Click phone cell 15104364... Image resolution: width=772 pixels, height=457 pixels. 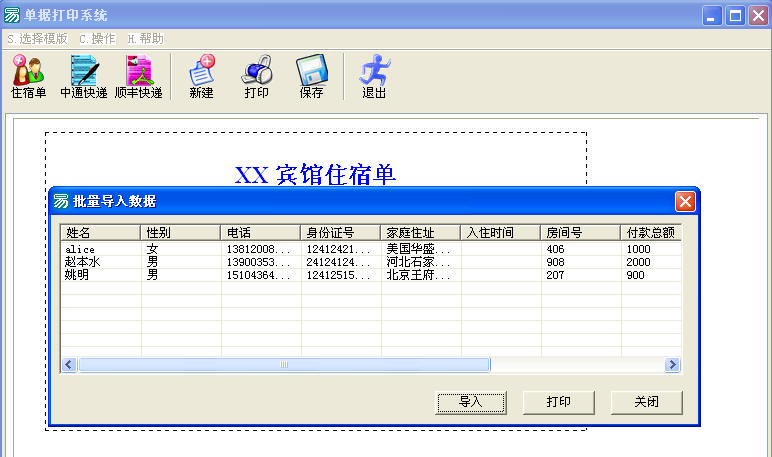[x=258, y=275]
